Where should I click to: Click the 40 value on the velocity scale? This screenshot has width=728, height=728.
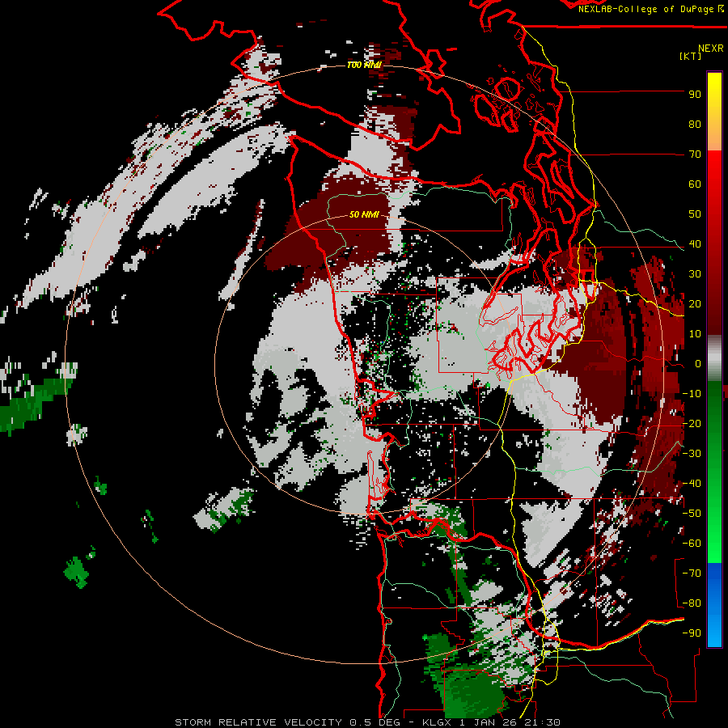[695, 243]
